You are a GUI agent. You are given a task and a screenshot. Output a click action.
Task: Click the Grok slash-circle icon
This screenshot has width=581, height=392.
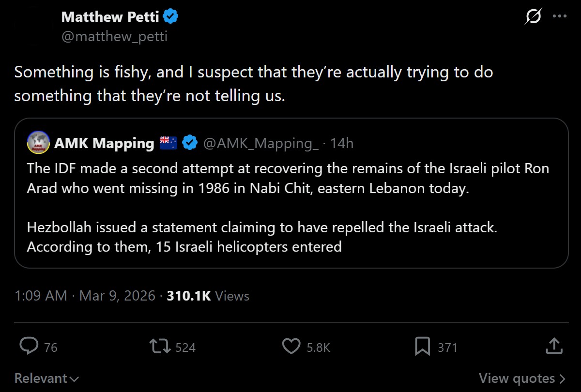click(533, 16)
